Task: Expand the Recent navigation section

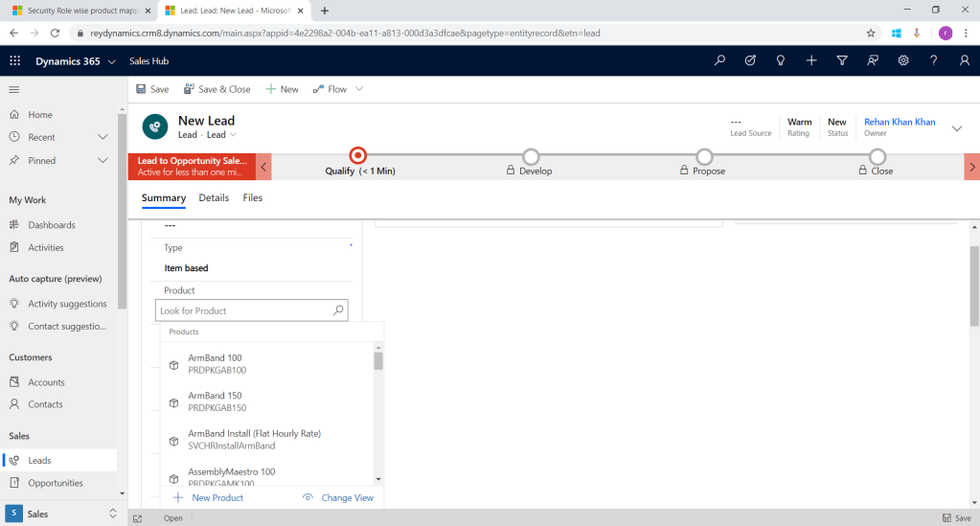Action: click(103, 137)
